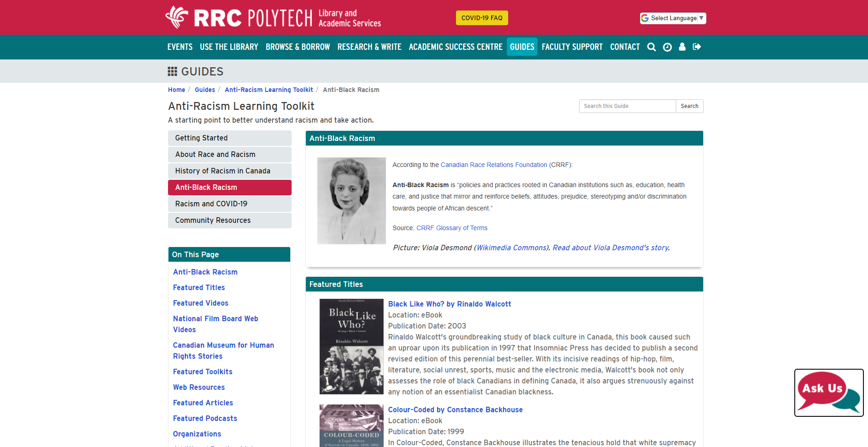Viewport: 868px width, 447px height.
Task: Jump to Featured Podcasts section
Action: 205,418
